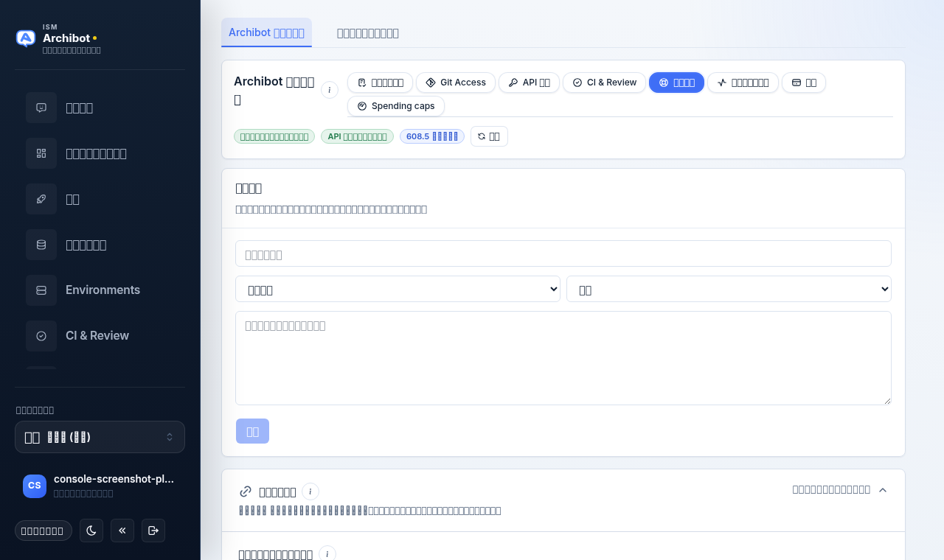This screenshot has height=560, width=944.
Task: Open the workspace selector dropdown in the sidebar
Action: click(100, 437)
